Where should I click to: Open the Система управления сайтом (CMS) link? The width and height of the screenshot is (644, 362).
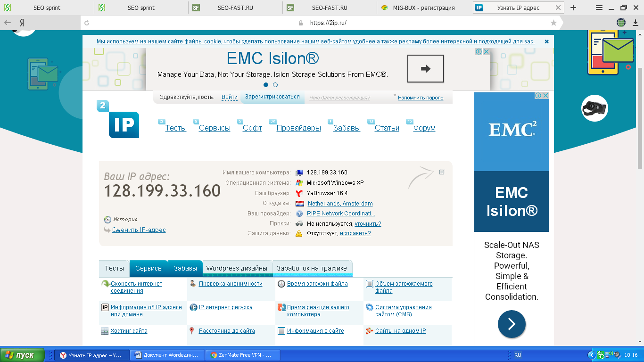(404, 311)
